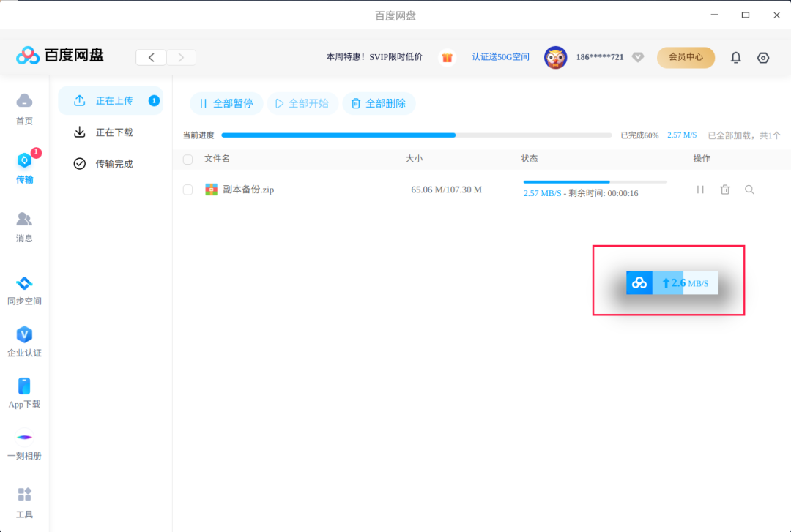Click the owl user avatar
The image size is (791, 532).
tap(555, 58)
